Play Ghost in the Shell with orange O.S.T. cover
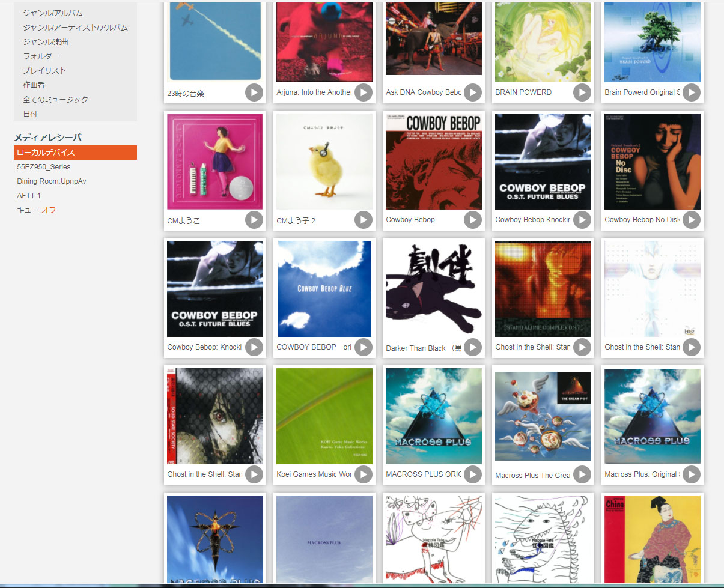 click(582, 347)
